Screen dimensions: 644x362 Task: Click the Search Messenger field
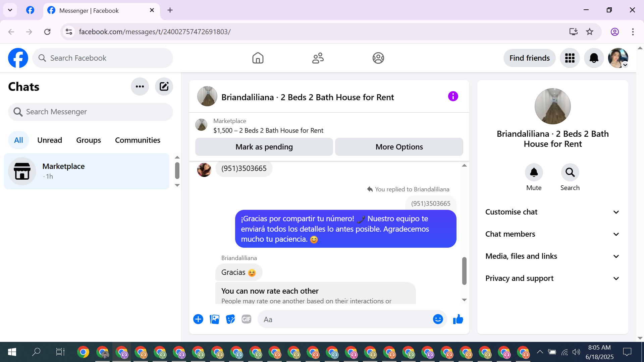point(91,112)
